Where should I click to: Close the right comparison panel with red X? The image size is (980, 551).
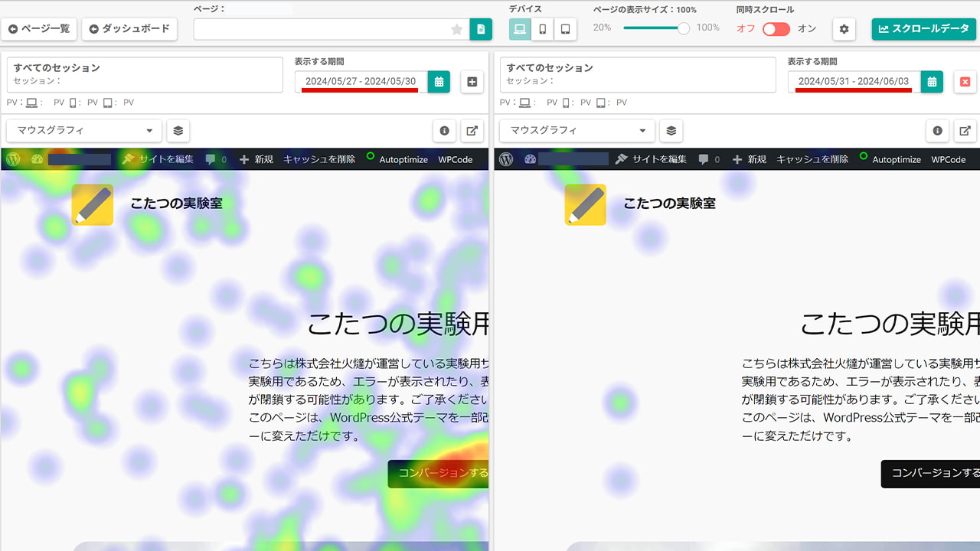(x=965, y=82)
